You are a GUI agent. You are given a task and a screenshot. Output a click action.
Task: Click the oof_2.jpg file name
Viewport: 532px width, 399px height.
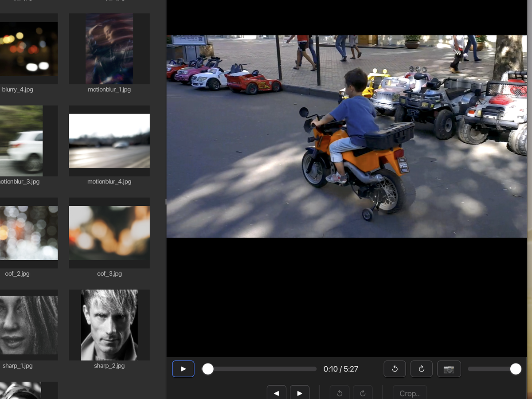click(x=17, y=274)
